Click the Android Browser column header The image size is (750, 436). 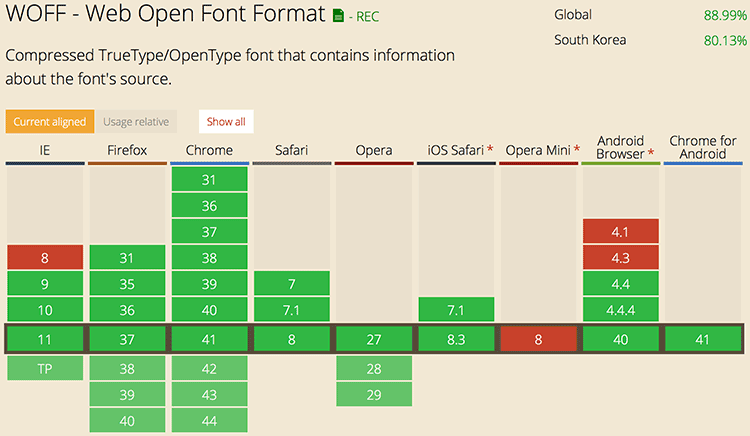pos(620,147)
